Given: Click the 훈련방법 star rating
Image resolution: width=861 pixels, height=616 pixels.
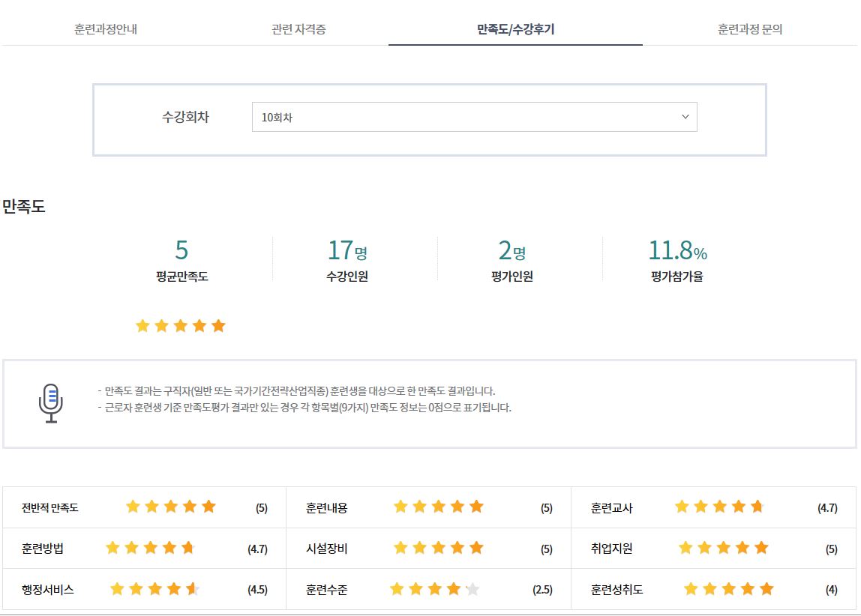Looking at the screenshot, I should pyautogui.click(x=150, y=548).
